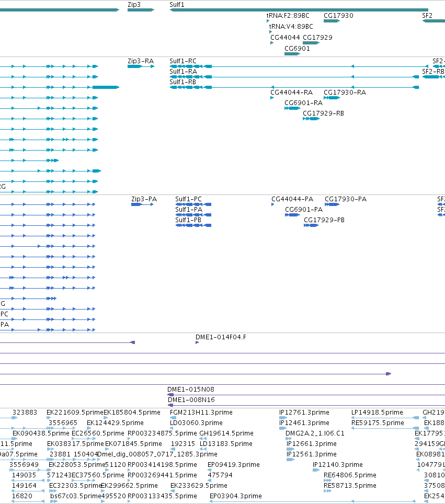Click the FGM213H11.3prime EST label

(x=201, y=412)
